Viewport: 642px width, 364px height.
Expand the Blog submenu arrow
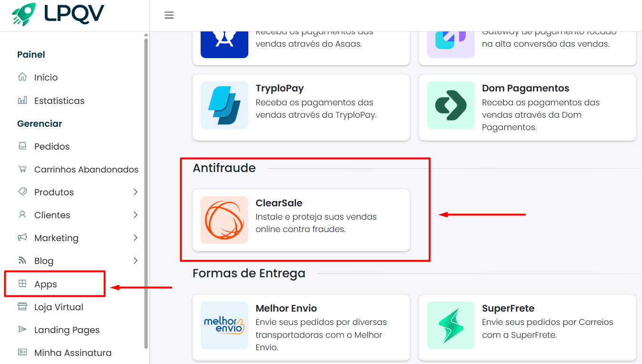[x=135, y=261]
